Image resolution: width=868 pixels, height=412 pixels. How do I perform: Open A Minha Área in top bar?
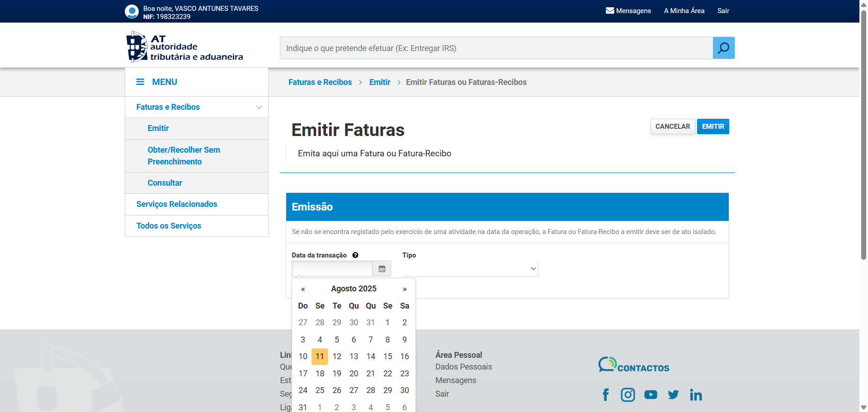tap(684, 11)
